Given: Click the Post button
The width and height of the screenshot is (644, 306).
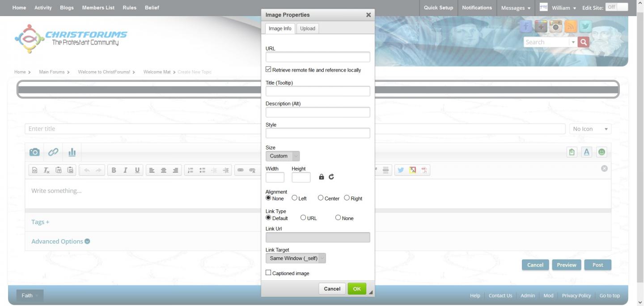Looking at the screenshot, I should click(x=598, y=265).
